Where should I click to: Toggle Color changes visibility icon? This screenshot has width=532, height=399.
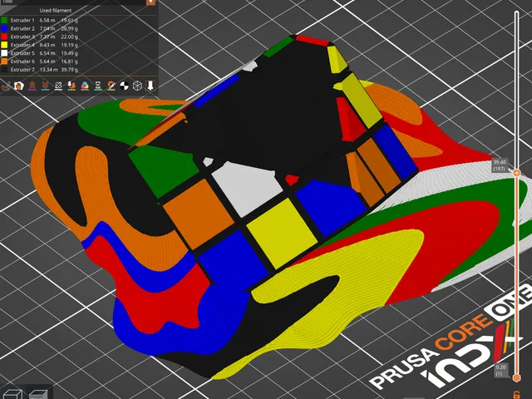(85, 86)
